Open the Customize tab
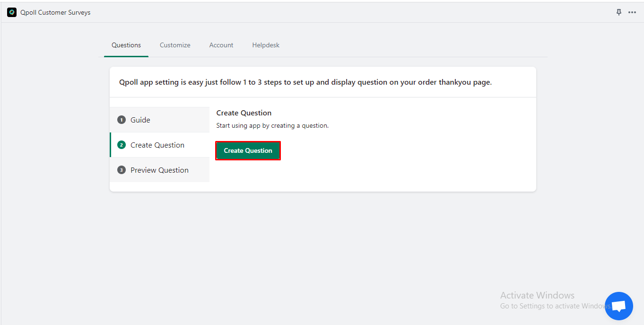This screenshot has height=325, width=644. (x=175, y=45)
